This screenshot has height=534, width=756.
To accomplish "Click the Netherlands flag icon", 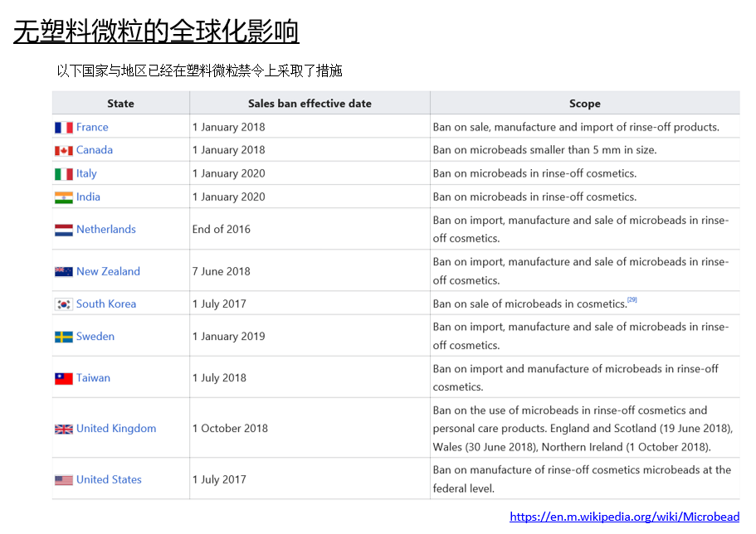I will 63,230.
